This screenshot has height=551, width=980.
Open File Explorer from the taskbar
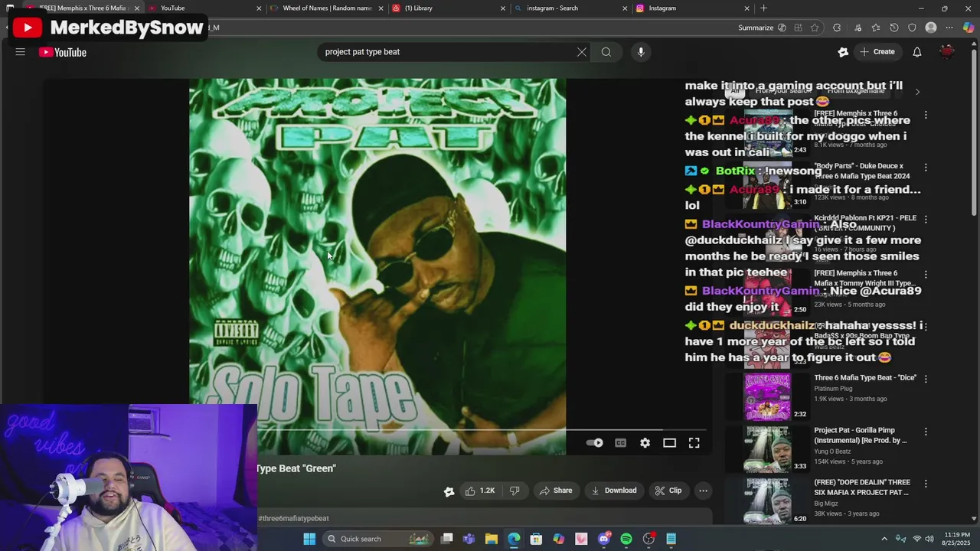coord(492,539)
